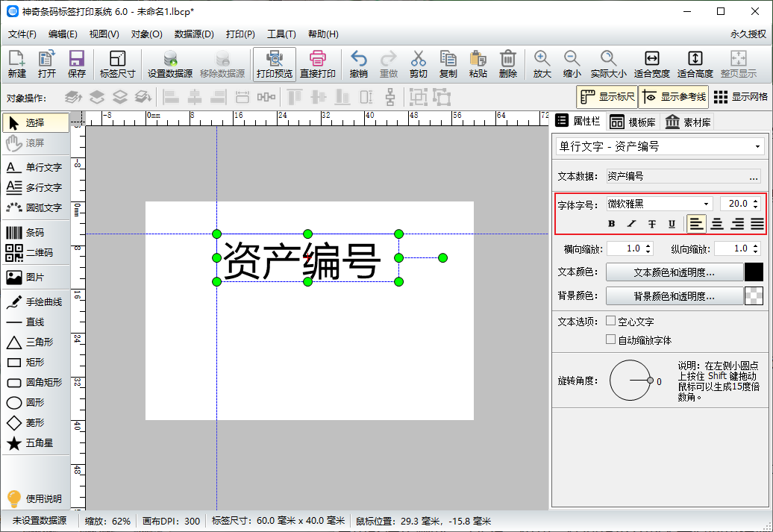Image resolution: width=773 pixels, height=532 pixels.
Task: Open the 视图(V) menu
Action: coord(104,34)
